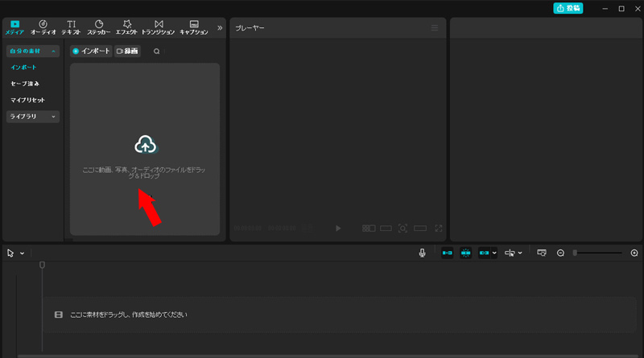Click the インポート button with plus icon
644x358 pixels.
click(90, 51)
